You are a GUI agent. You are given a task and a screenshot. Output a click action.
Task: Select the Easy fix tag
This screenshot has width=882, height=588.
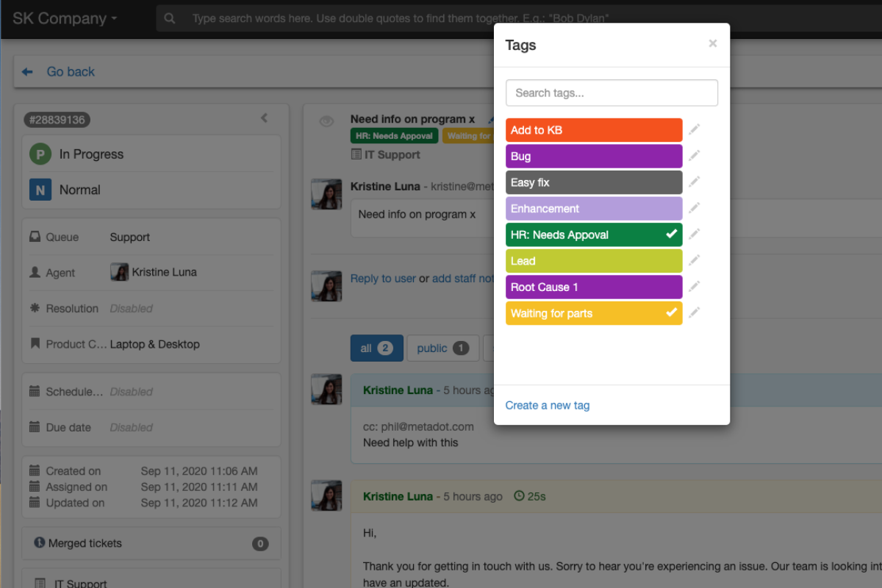[x=594, y=182]
